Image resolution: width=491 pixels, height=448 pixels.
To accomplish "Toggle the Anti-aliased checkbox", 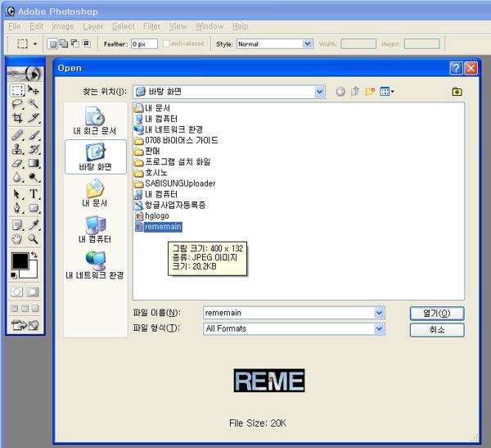I will 166,43.
